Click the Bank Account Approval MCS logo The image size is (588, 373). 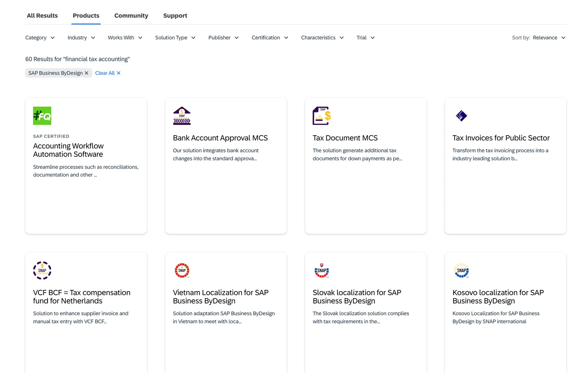[182, 116]
